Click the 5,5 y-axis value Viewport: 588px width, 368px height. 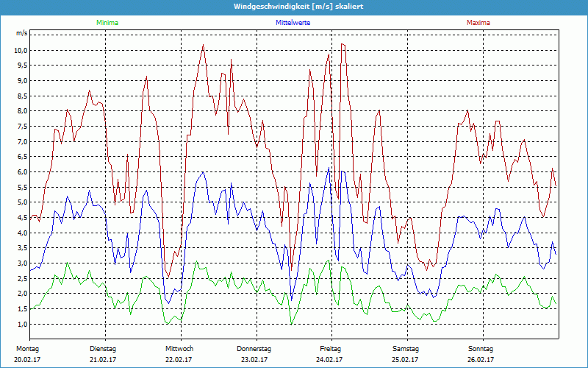pyautogui.click(x=22, y=188)
